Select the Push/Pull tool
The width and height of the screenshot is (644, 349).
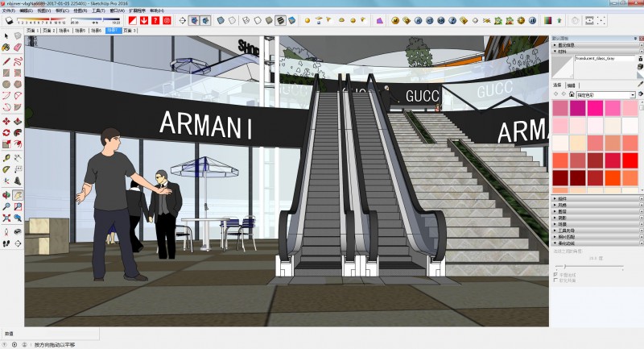coord(18,121)
